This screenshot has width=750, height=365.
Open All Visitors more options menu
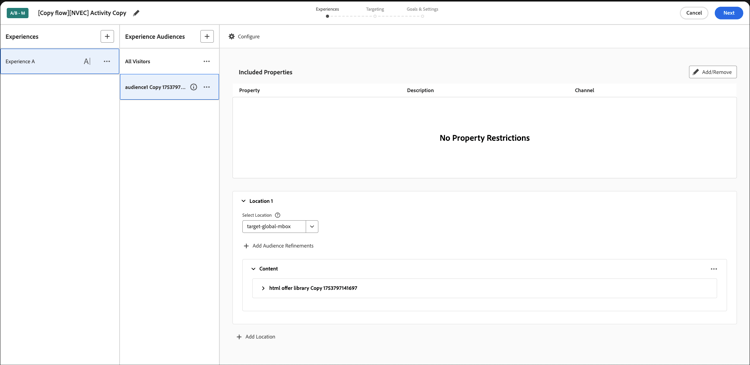(207, 61)
